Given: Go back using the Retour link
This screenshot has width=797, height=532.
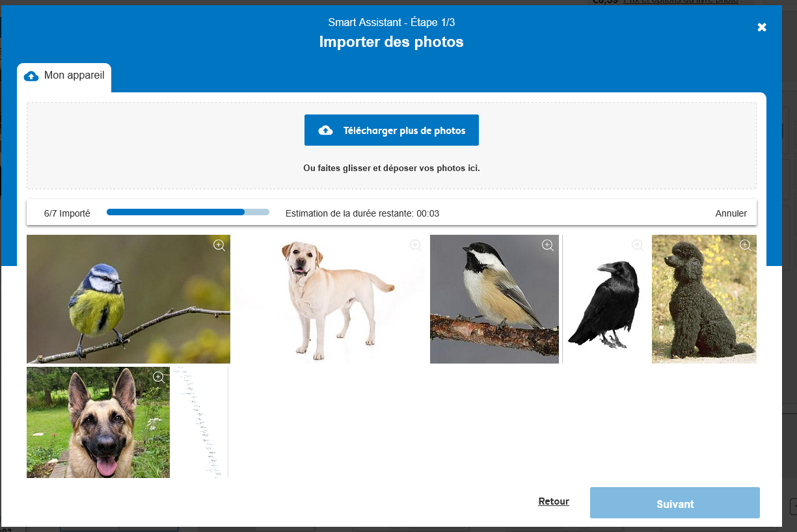Looking at the screenshot, I should pos(554,501).
